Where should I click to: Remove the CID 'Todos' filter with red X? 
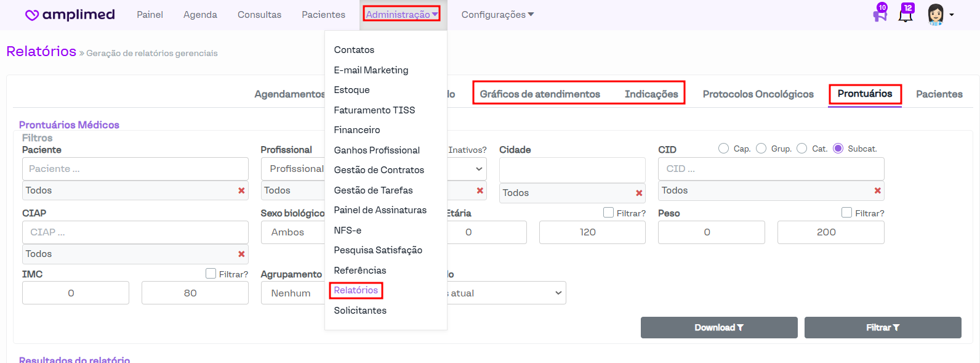click(x=877, y=190)
